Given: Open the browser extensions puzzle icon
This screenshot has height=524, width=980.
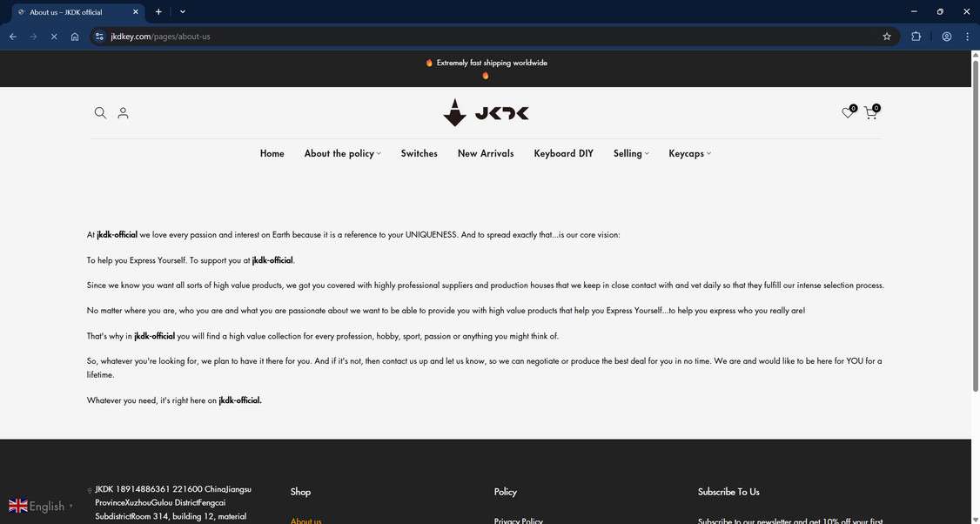Looking at the screenshot, I should 916,37.
